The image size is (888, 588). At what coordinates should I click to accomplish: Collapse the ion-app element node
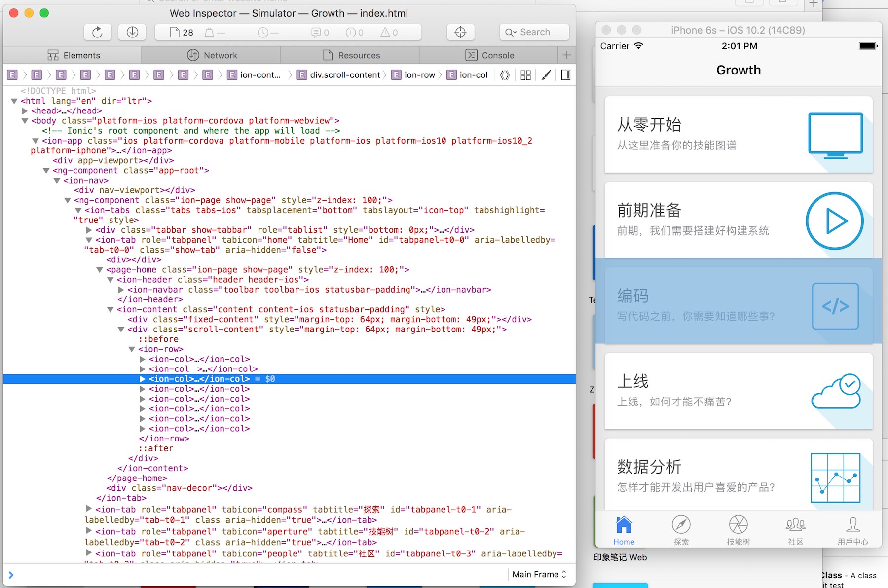point(36,141)
